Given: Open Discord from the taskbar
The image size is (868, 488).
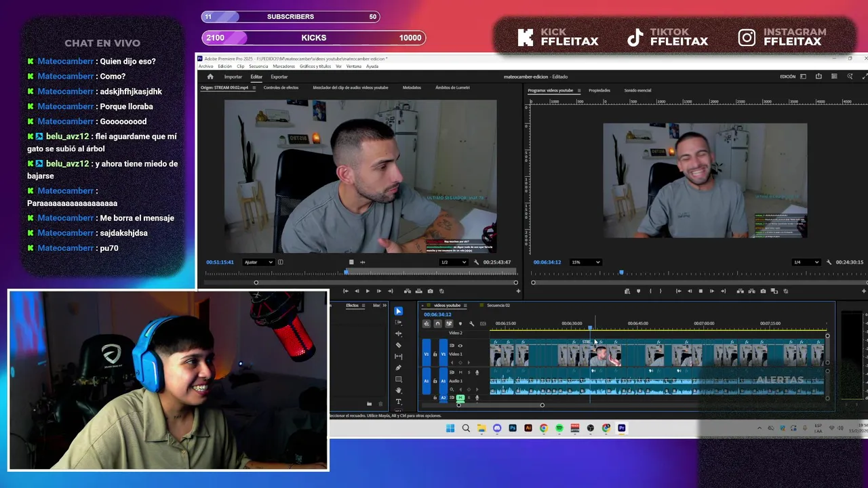Looking at the screenshot, I should [x=497, y=428].
